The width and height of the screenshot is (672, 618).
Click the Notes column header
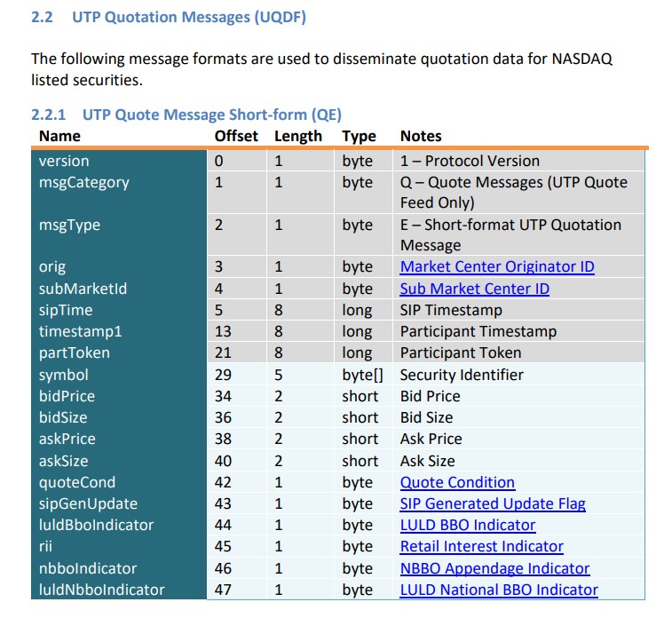click(421, 136)
